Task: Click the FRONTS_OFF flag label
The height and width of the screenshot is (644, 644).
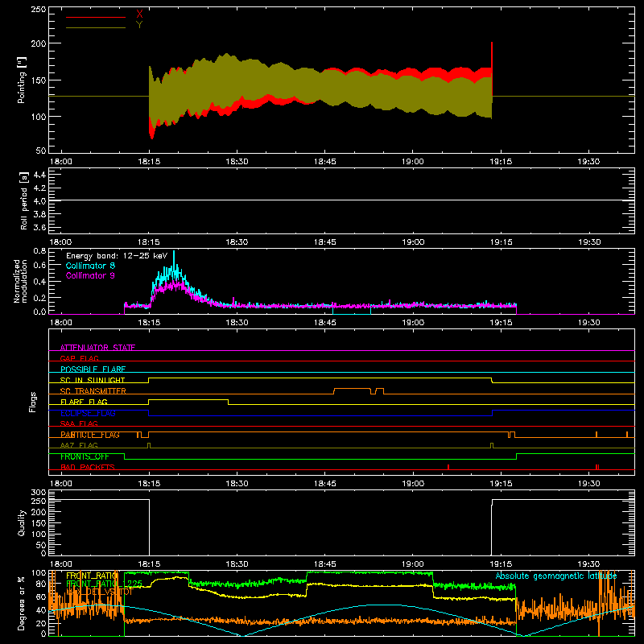Action: click(x=85, y=456)
